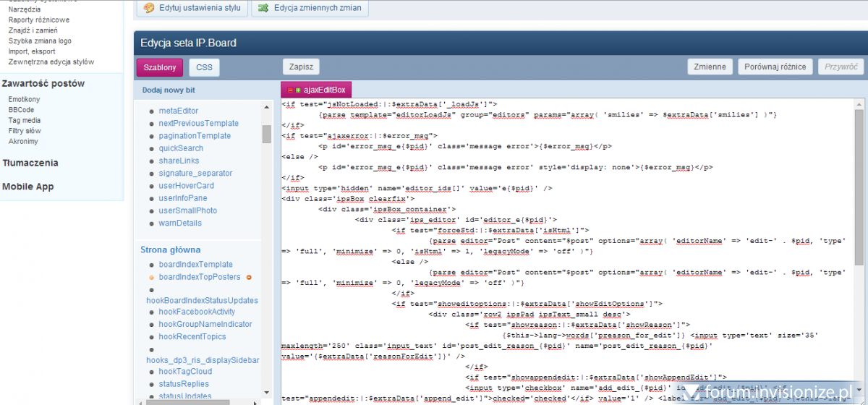The image size is (868, 405).
Task: Switch to the Szablony tab
Action: point(160,67)
